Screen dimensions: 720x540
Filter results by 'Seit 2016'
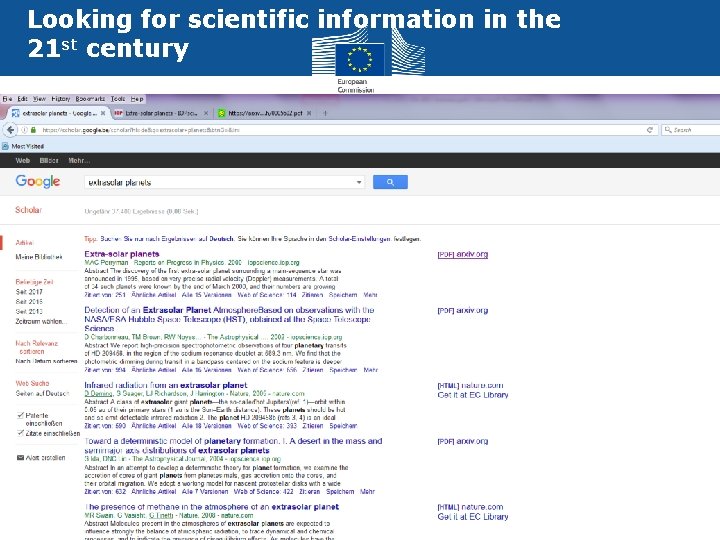tap(29, 302)
